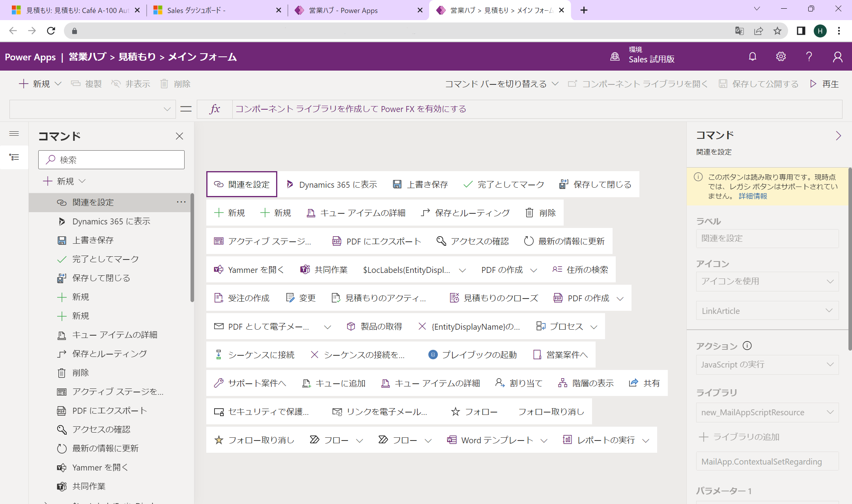The height and width of the screenshot is (504, 852).
Task: Open the settings gear in the header
Action: tap(781, 57)
